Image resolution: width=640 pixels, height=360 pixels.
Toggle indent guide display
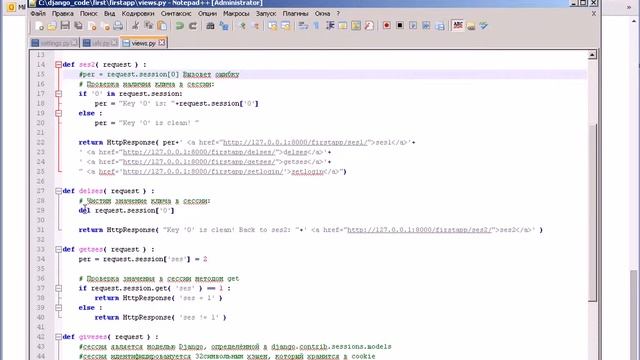tap(330, 26)
